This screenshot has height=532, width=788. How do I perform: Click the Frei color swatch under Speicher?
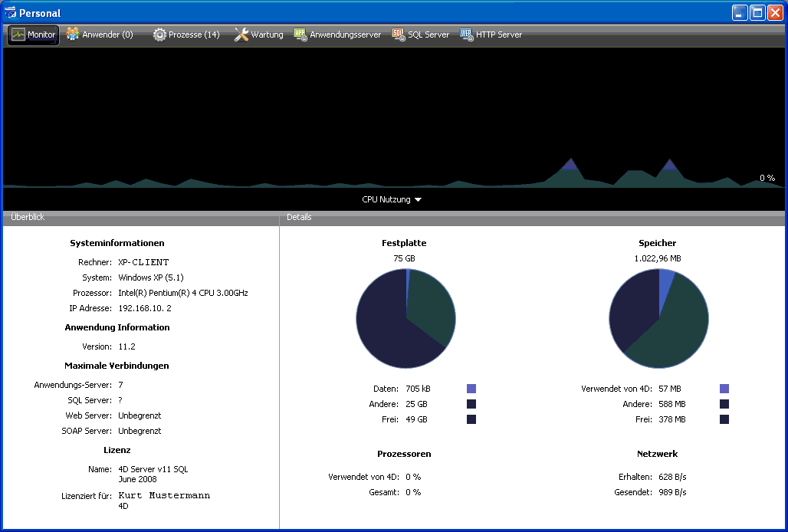point(724,419)
